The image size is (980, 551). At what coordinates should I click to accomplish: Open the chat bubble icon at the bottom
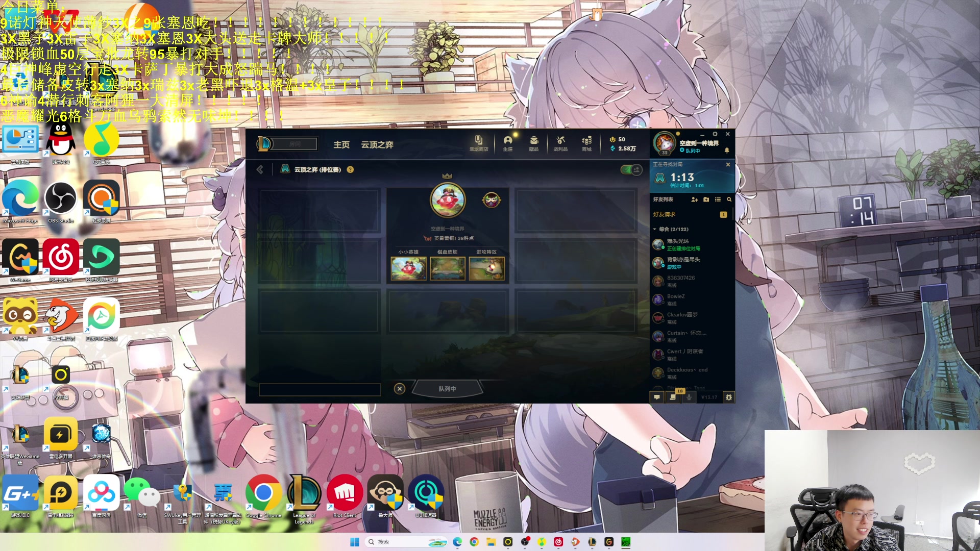pos(657,397)
